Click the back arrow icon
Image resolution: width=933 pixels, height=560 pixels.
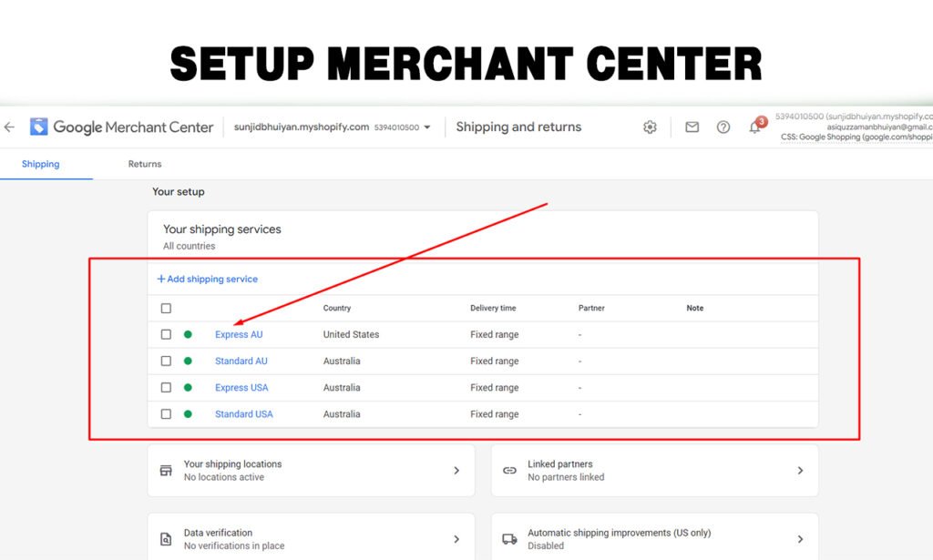(x=9, y=127)
